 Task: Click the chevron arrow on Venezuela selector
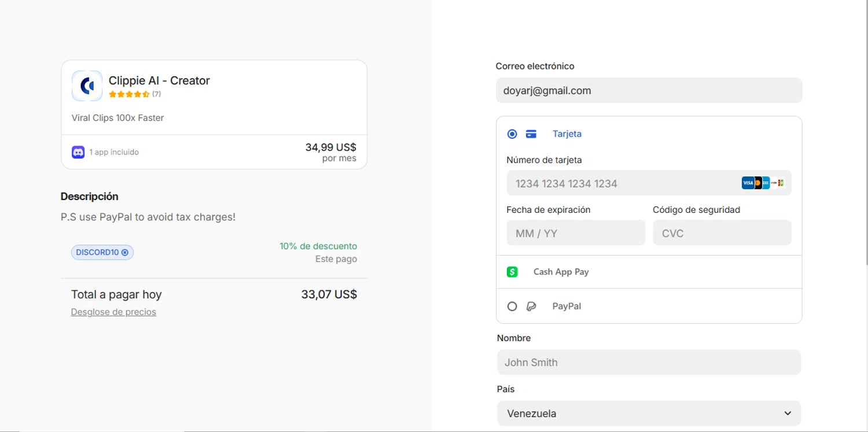click(788, 413)
